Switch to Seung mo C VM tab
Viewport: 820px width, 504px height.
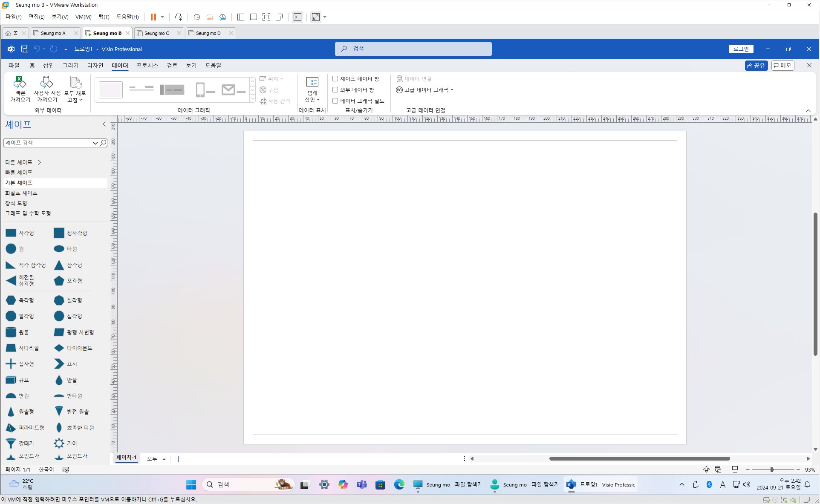pos(156,33)
